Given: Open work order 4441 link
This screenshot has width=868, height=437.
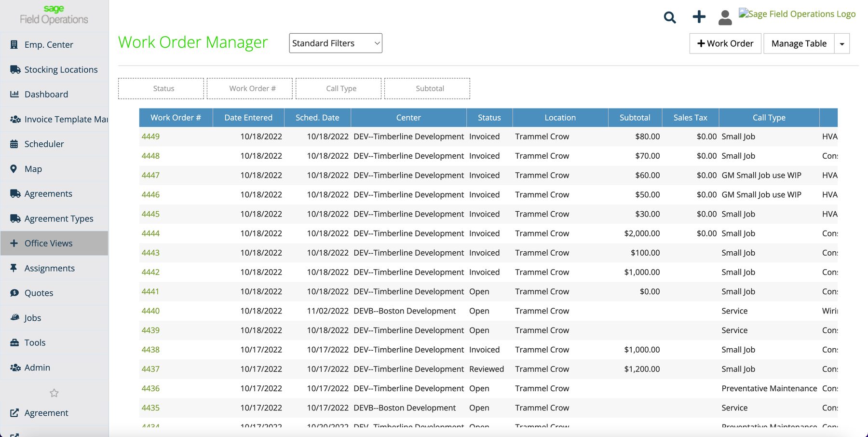Looking at the screenshot, I should coord(150,291).
